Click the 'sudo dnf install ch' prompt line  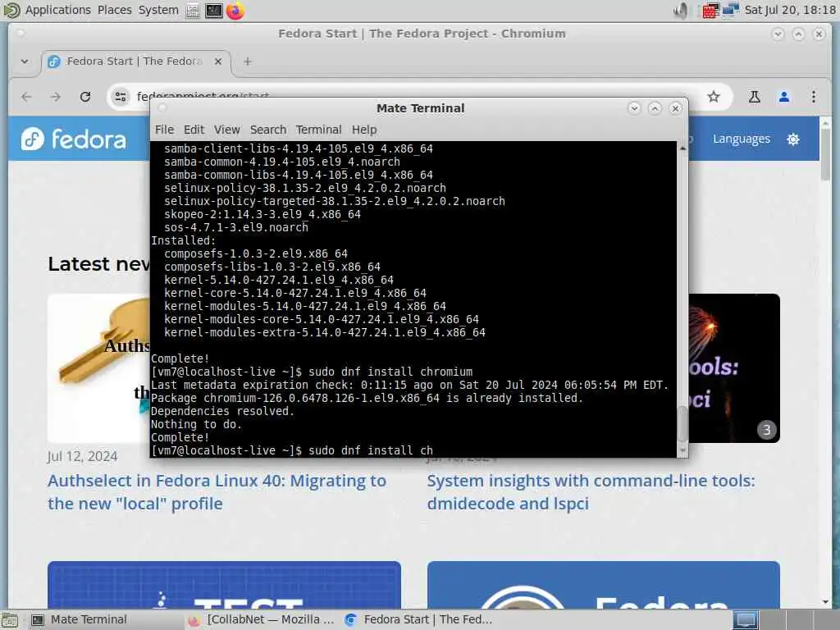[292, 450]
